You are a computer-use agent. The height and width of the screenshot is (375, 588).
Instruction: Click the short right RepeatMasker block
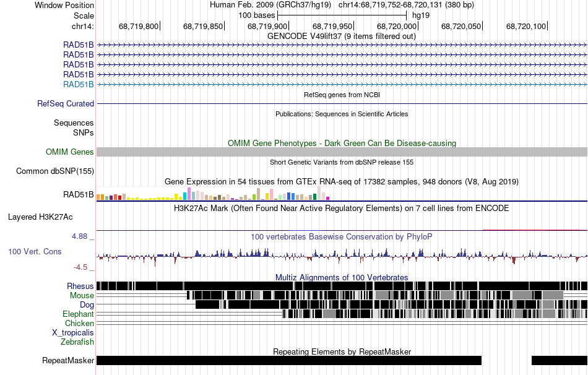[560, 360]
